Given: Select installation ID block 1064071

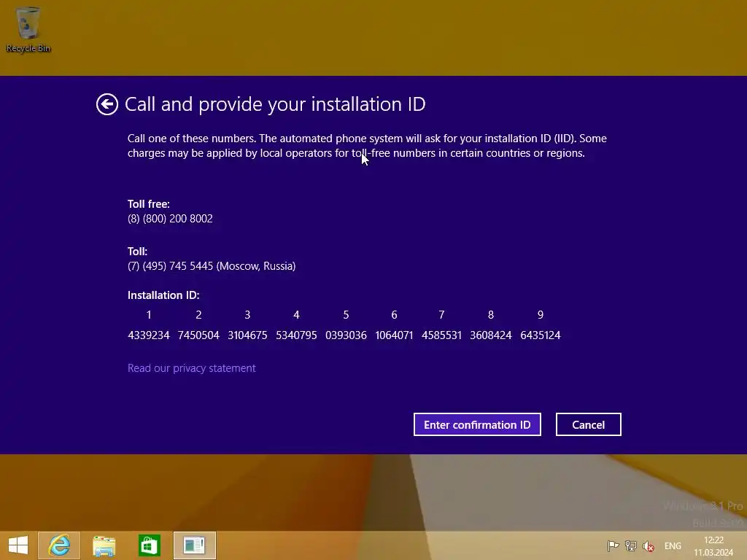Looking at the screenshot, I should pyautogui.click(x=394, y=335).
